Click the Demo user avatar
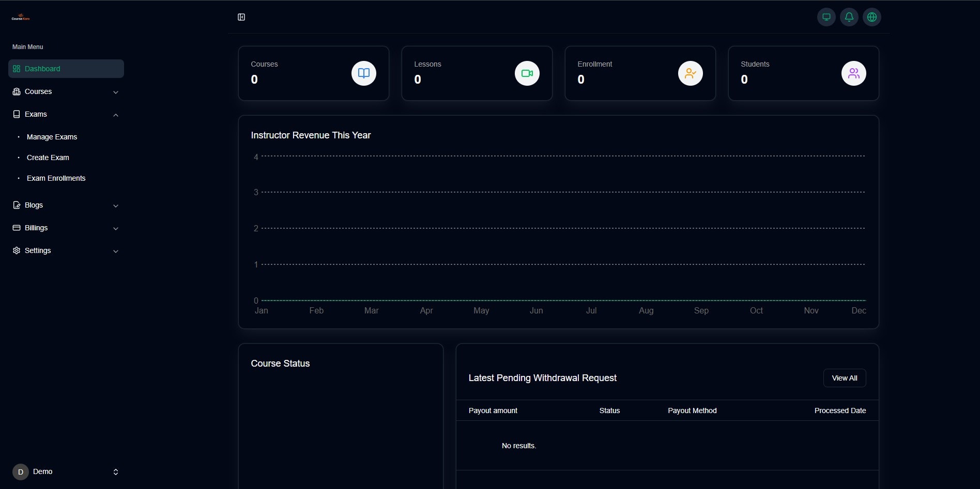Viewport: 980px width, 489px height. pos(21,472)
